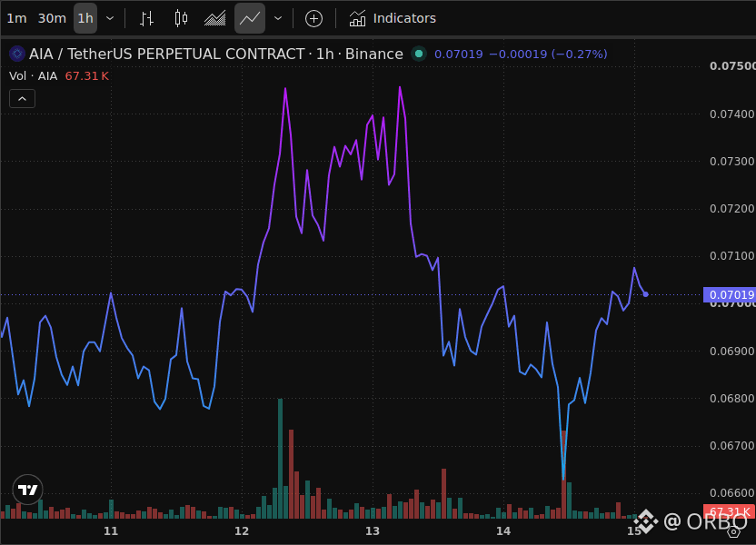Click the 0.06800 price axis label
This screenshot has width=756, height=545.
click(x=731, y=399)
